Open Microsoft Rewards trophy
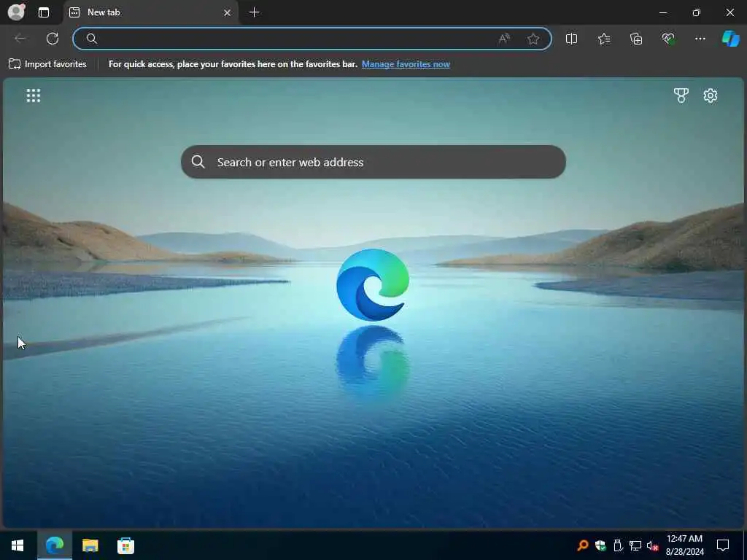Screen dimensions: 747x560 point(681,96)
